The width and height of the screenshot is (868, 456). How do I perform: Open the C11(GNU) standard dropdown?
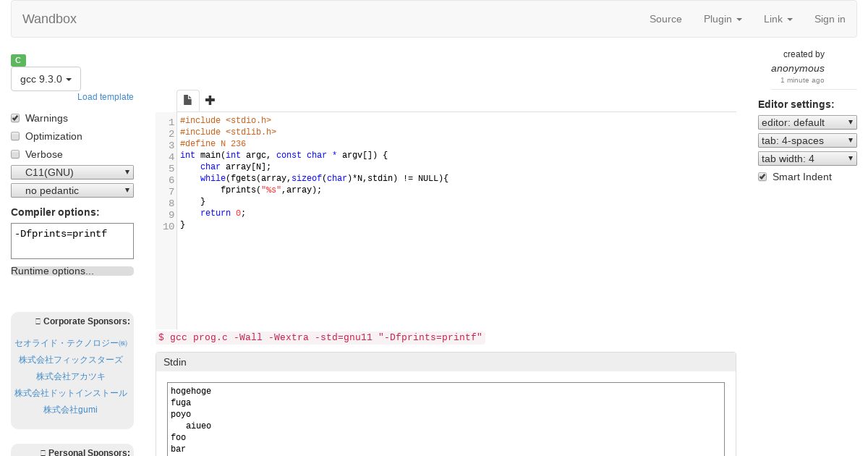(72, 172)
